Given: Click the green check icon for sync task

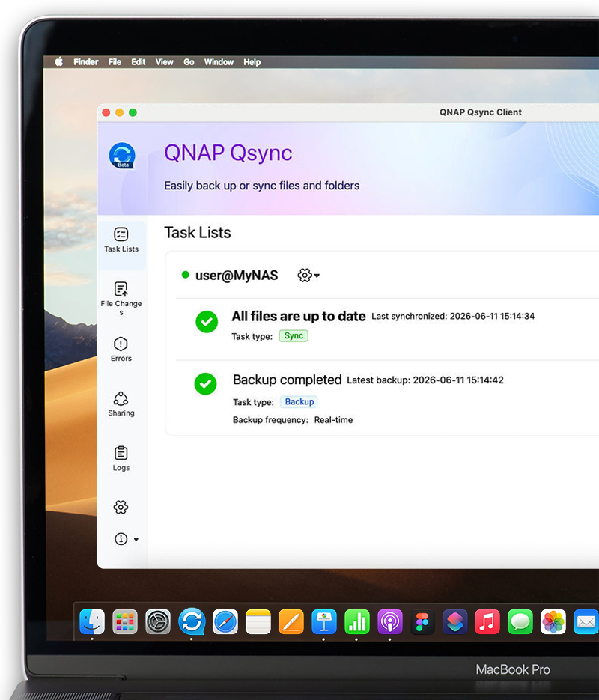Looking at the screenshot, I should 207,321.
